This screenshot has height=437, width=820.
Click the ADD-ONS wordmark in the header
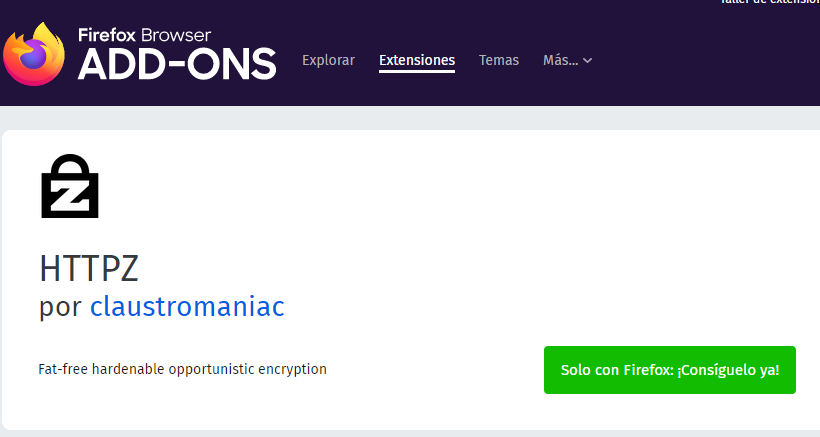point(177,64)
